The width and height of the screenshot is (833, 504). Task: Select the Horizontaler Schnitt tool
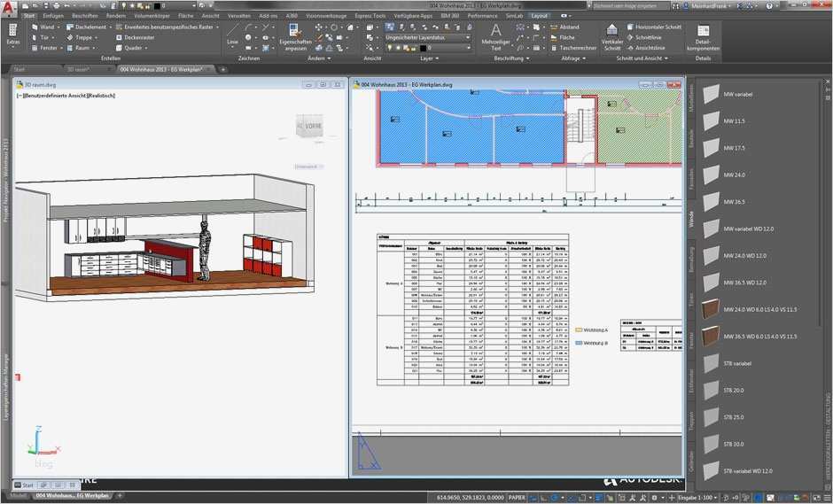click(654, 27)
